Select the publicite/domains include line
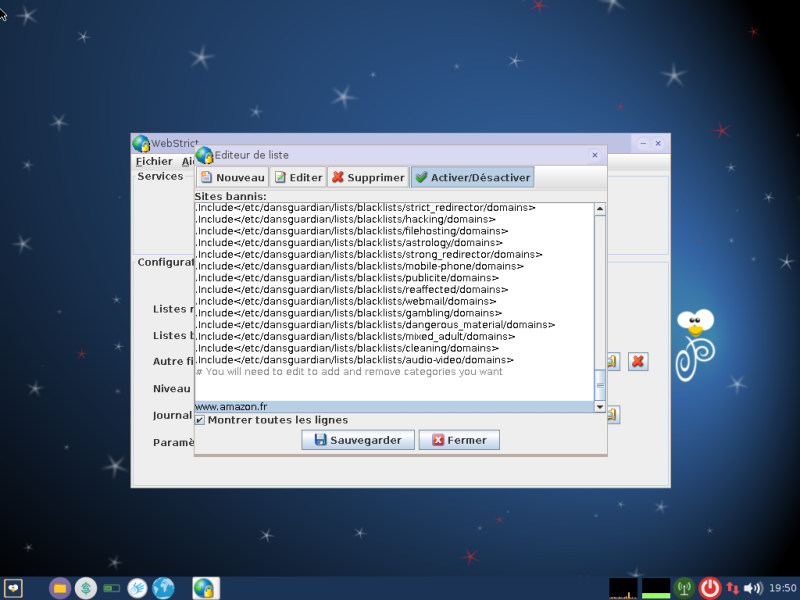Image resolution: width=800 pixels, height=600 pixels. pyautogui.click(x=394, y=278)
